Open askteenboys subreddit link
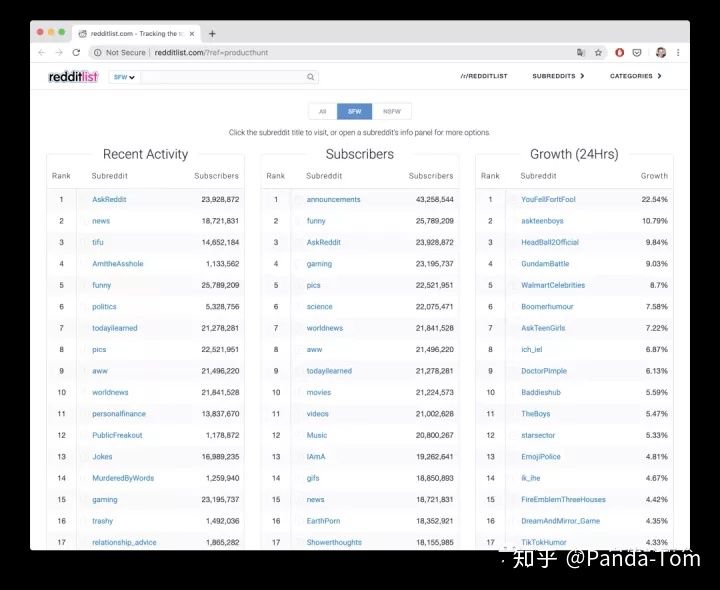 click(542, 221)
